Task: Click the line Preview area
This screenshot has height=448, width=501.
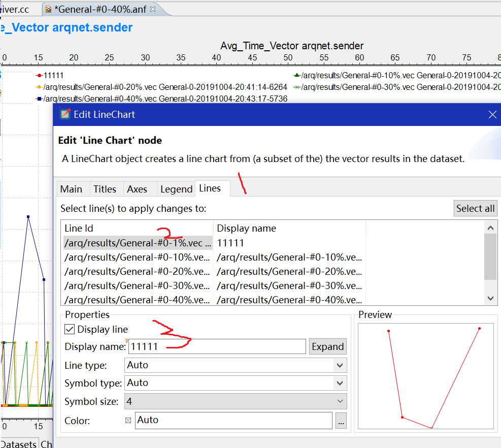Action: [x=425, y=376]
